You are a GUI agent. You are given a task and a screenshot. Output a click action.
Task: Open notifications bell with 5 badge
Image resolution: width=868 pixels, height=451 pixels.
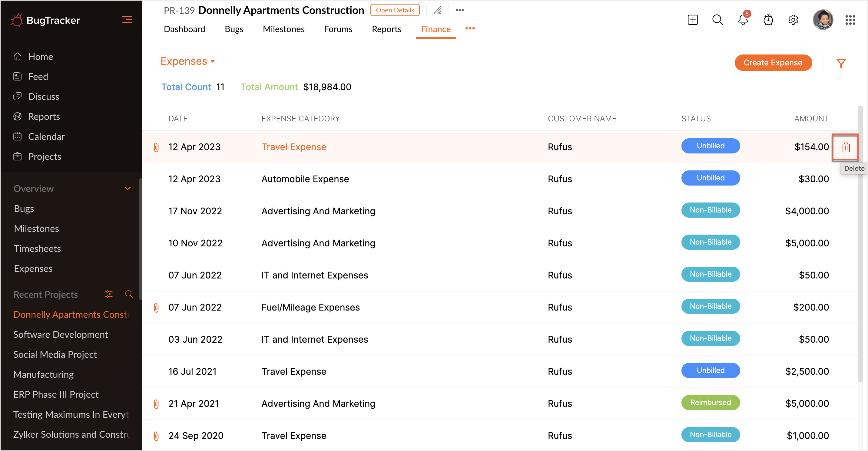(x=743, y=20)
